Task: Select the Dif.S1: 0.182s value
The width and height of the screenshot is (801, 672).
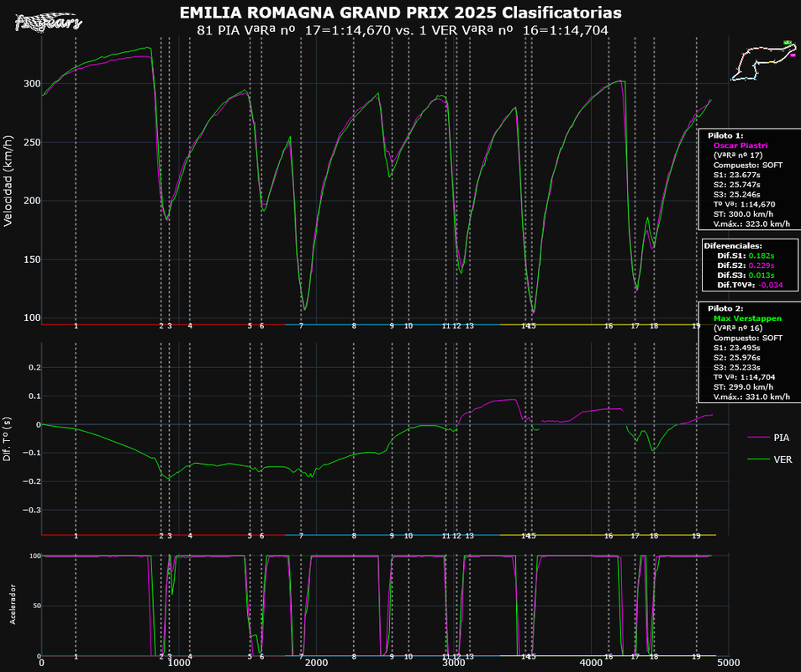Action: 746,256
